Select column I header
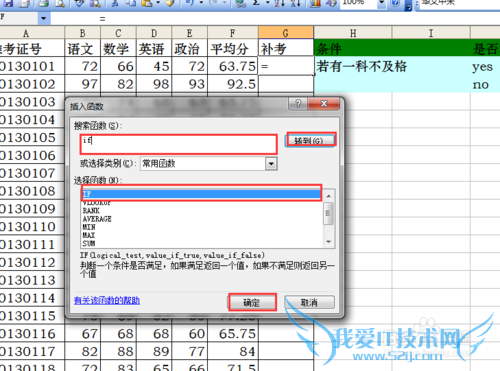This screenshot has height=371, width=500. pyautogui.click(x=431, y=33)
